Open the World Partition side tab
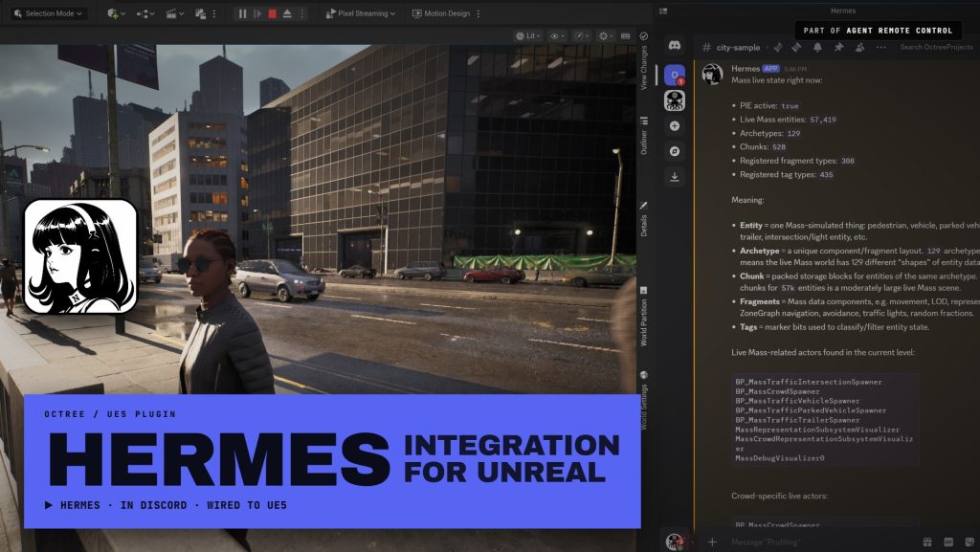 (x=644, y=317)
